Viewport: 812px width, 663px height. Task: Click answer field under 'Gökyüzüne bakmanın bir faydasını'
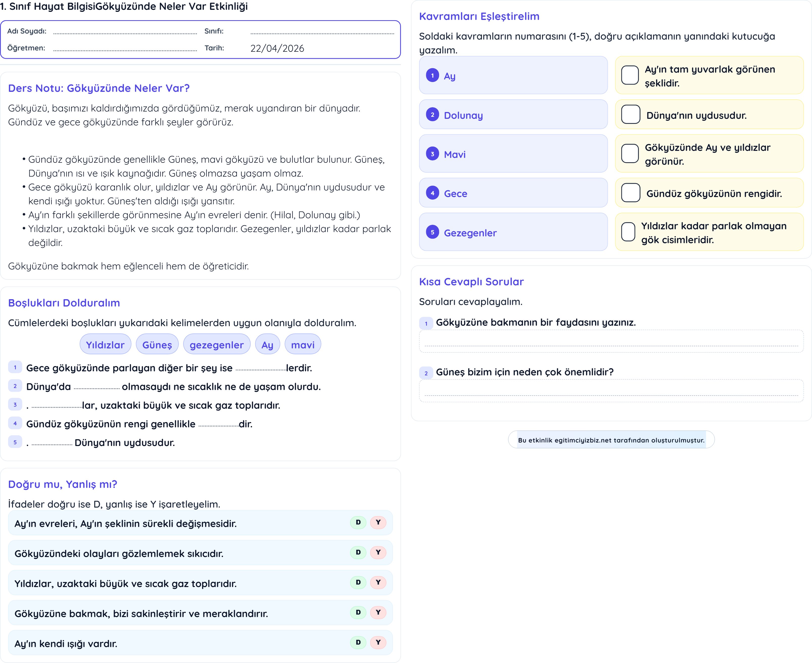click(611, 341)
